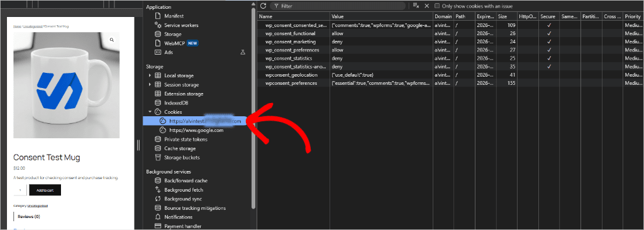Viewport: 644px width, 230px height.
Task: Select Cache storage
Action: (x=180, y=148)
